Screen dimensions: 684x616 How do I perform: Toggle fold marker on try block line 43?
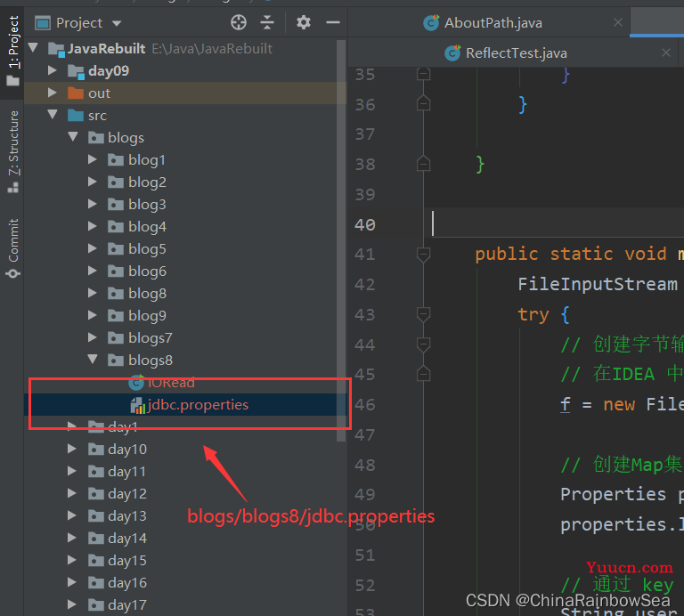click(x=423, y=314)
